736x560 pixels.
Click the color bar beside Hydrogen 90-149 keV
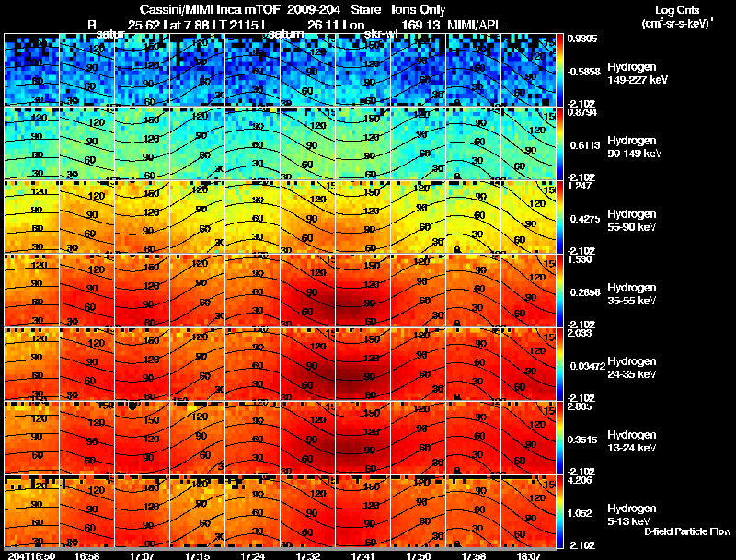[x=560, y=143]
